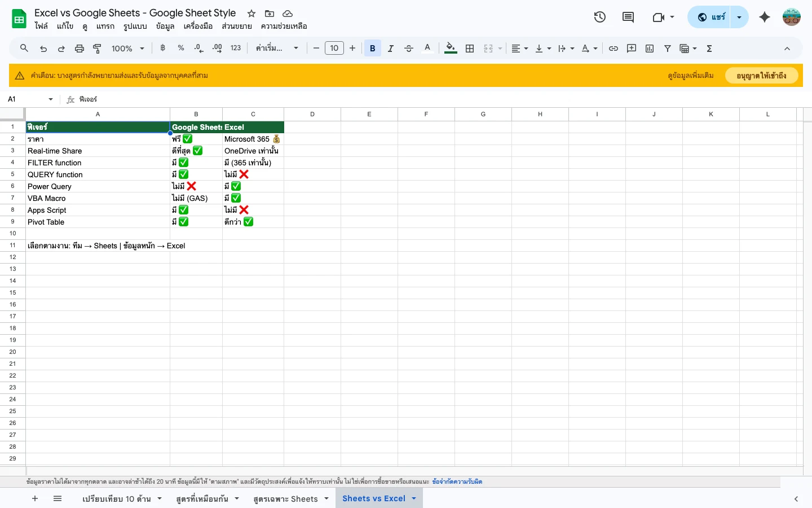
Task: Decrease decimal places
Action: (198, 48)
